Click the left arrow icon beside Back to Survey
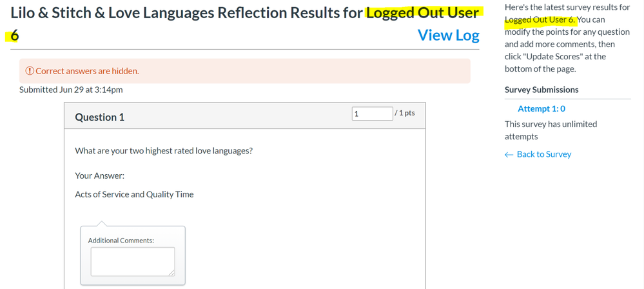The image size is (644, 289). click(x=509, y=155)
